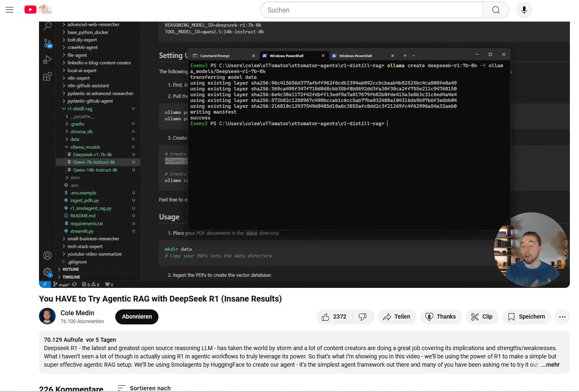579x392 pixels.
Task: Click the sync changes icon in the status bar
Action: (x=74, y=285)
